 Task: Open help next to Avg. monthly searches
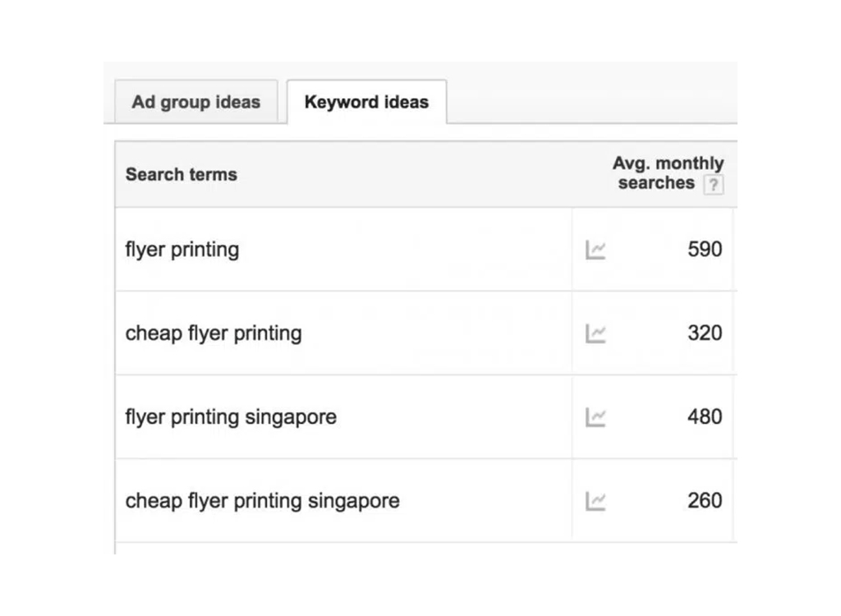point(714,185)
